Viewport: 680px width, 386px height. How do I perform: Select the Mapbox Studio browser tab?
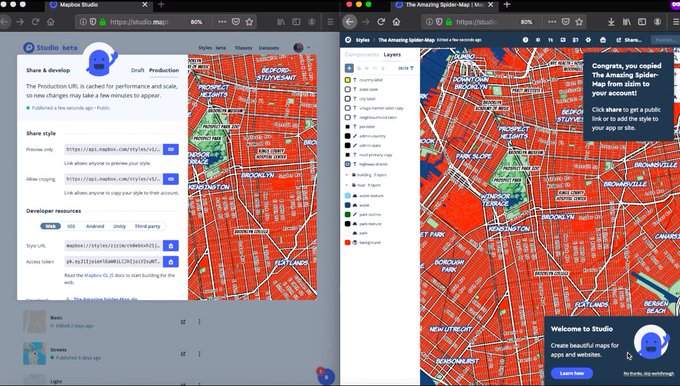[x=98, y=5]
